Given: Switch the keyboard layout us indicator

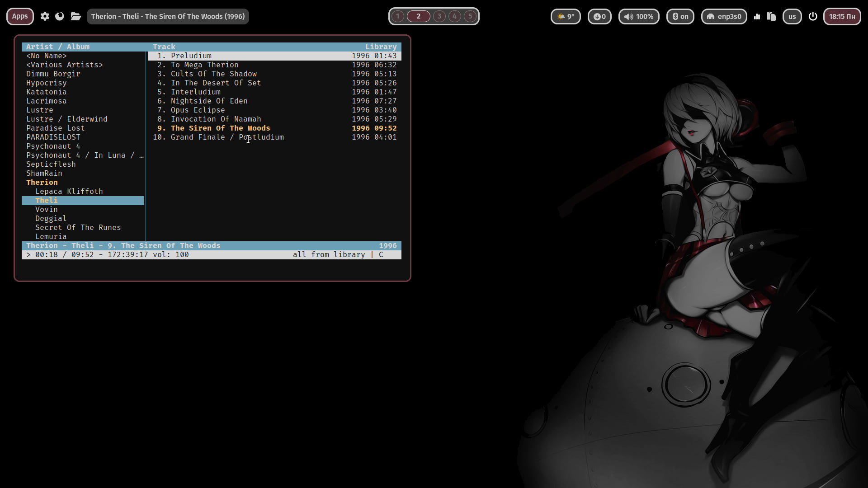Looking at the screenshot, I should (792, 16).
